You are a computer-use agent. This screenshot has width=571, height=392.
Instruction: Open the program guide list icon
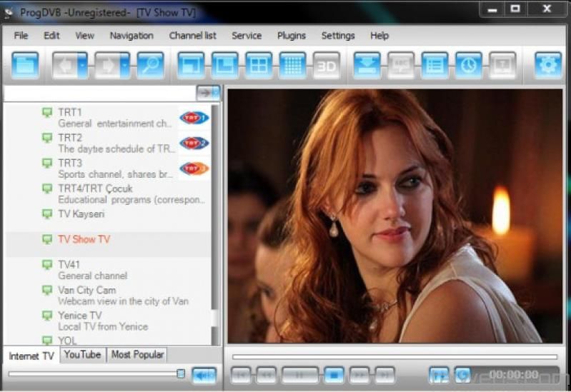pos(435,65)
